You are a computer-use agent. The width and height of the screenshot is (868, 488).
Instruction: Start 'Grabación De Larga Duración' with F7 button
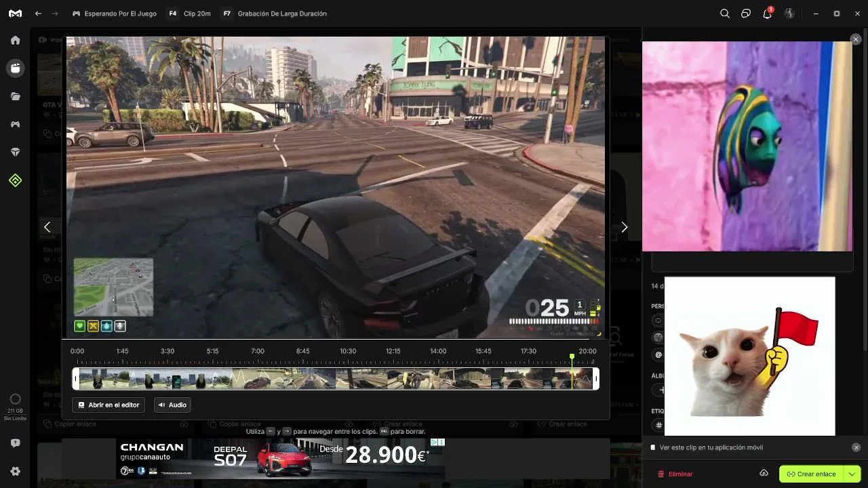pos(274,14)
